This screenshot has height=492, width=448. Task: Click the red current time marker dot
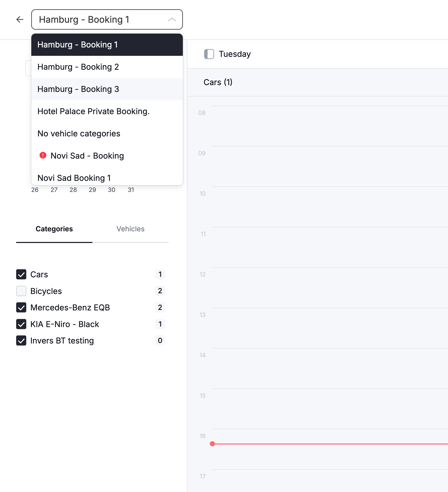[x=212, y=444]
